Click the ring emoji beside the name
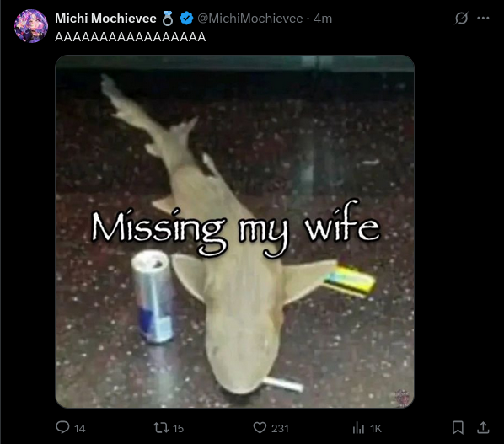504x444 pixels. coord(168,19)
